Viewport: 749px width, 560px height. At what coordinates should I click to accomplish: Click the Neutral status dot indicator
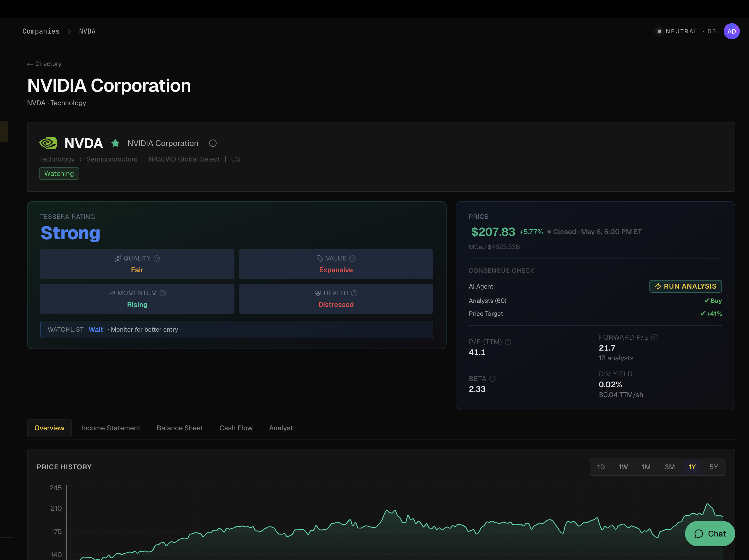659,31
